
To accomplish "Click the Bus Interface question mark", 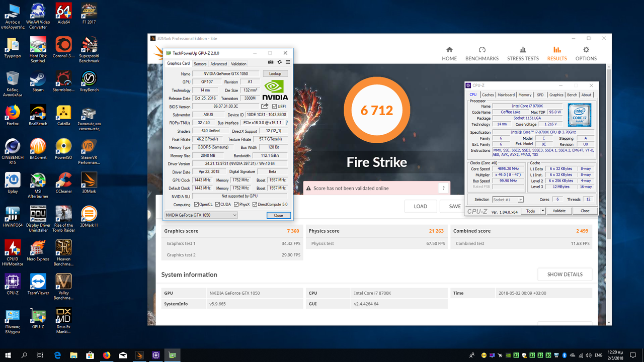I will pos(287,123).
